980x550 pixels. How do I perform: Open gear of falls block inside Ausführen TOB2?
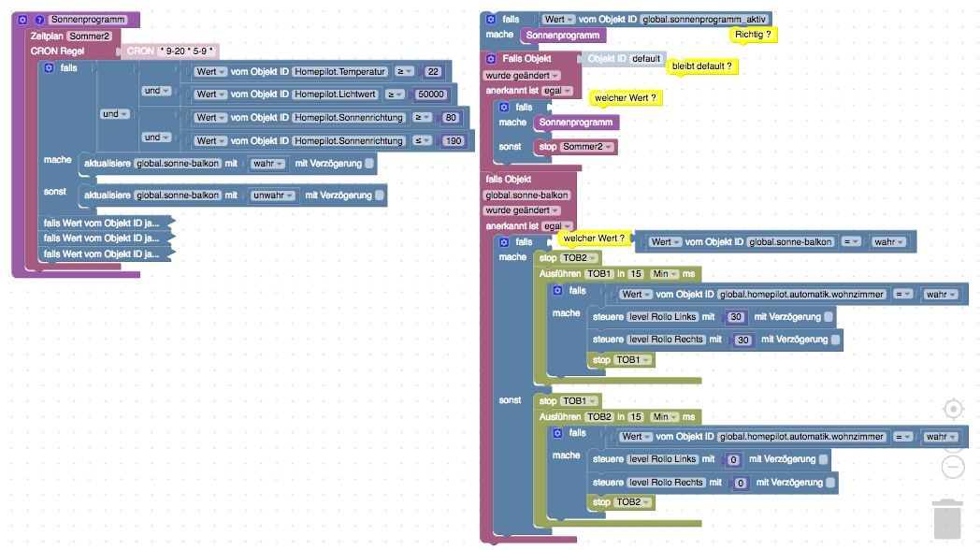pos(557,433)
